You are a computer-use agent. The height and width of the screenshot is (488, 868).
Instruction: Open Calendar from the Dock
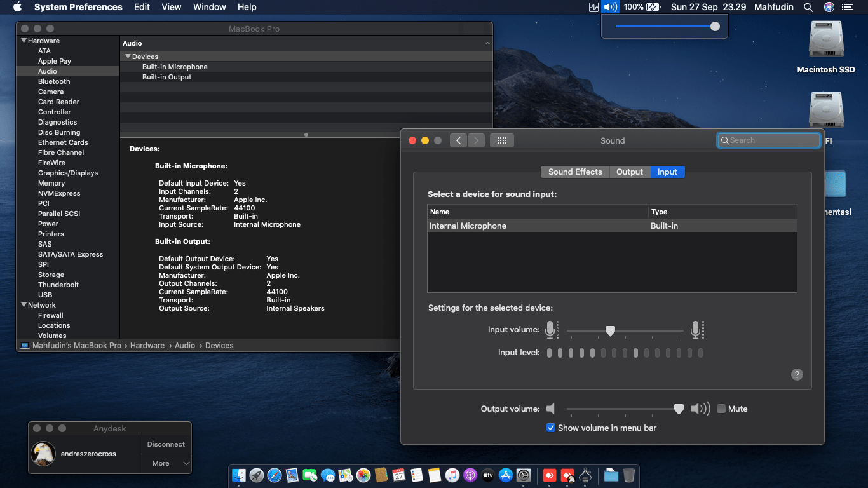point(399,475)
